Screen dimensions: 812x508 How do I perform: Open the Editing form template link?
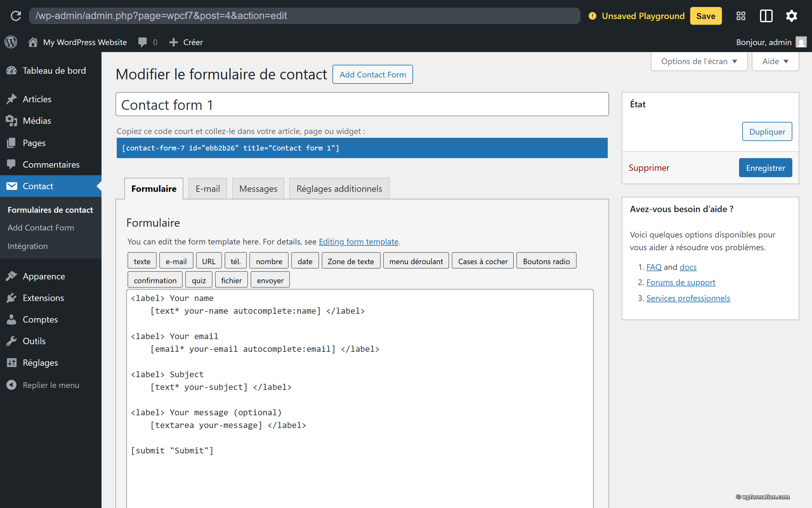pos(358,242)
